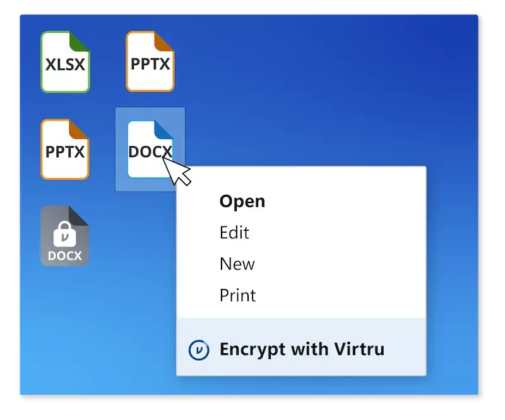Click the white DOCX label on the locked file
This screenshot has width=505, height=420.
click(x=65, y=256)
